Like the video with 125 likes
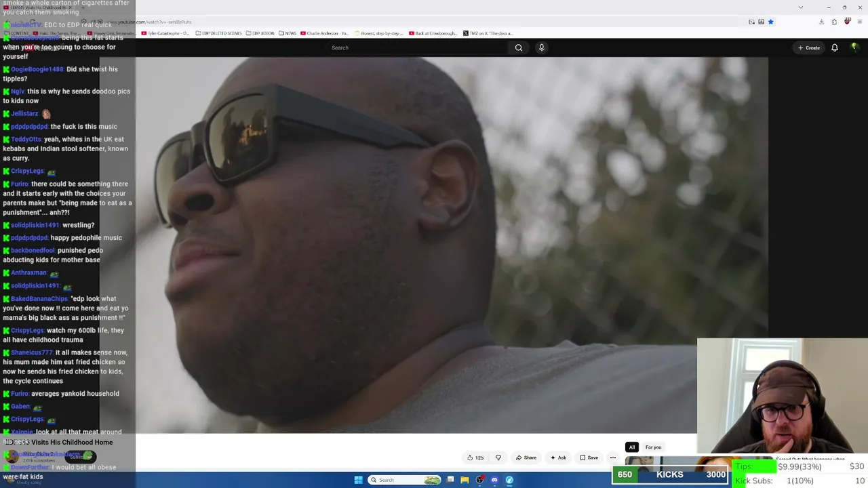The image size is (868, 488). (475, 457)
